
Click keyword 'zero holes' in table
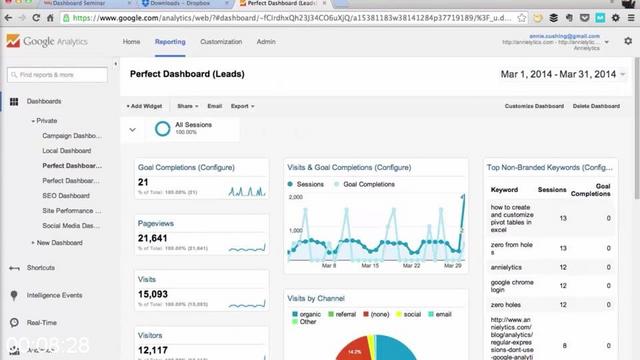(x=505, y=305)
